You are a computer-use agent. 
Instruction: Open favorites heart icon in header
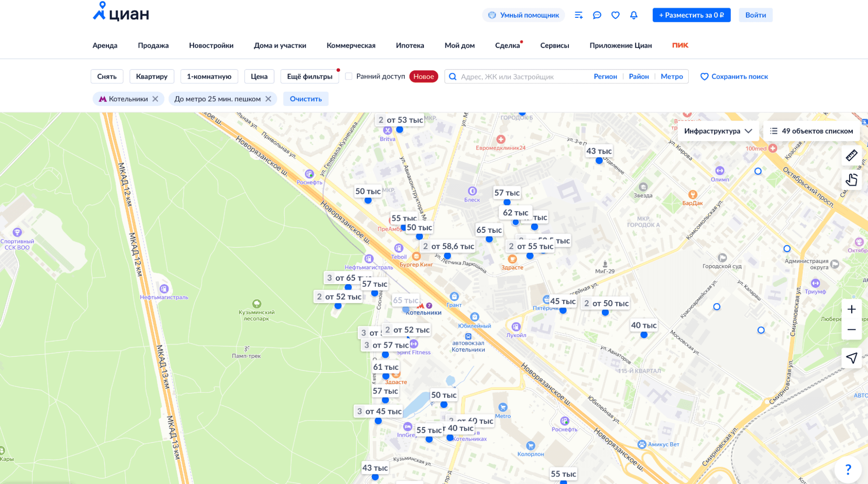(615, 15)
